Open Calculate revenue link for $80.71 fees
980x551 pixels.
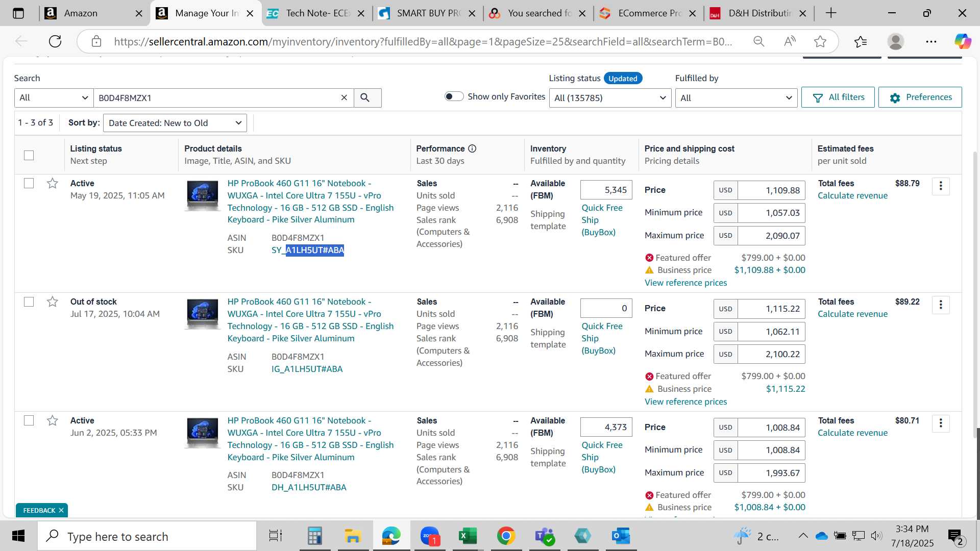click(x=852, y=433)
